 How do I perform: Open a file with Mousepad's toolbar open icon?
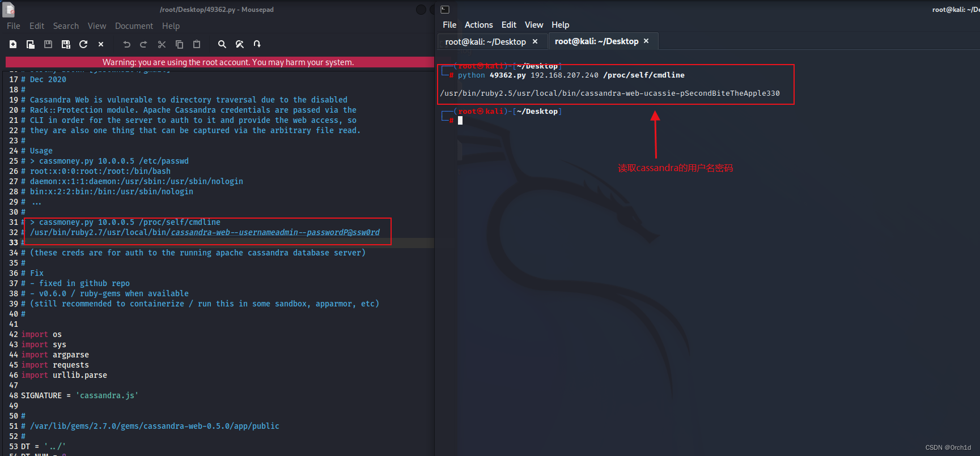click(x=31, y=44)
